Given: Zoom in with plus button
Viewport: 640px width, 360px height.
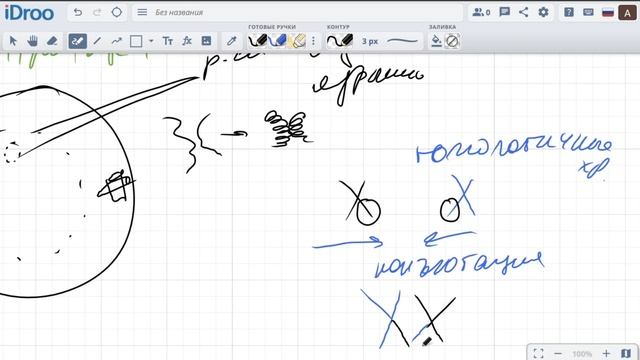Looking at the screenshot, I should click(x=606, y=353).
